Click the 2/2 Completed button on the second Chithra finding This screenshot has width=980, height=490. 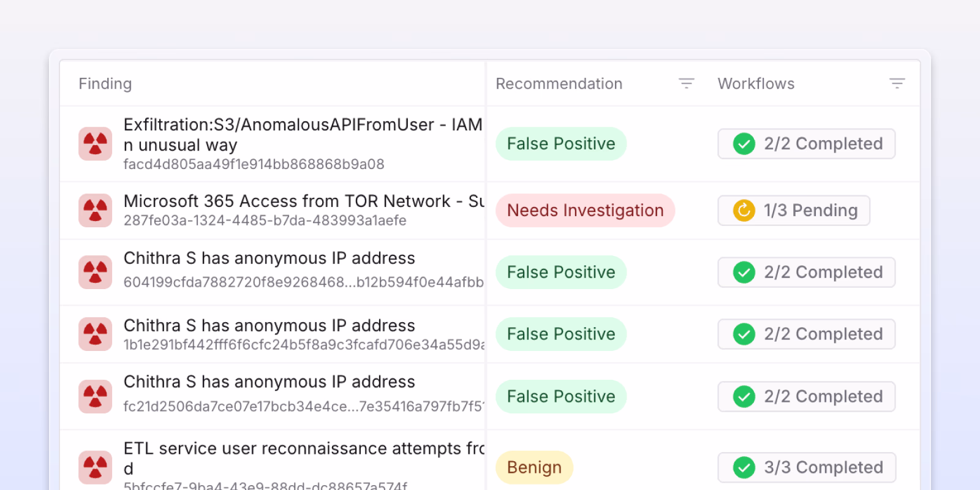pos(806,334)
